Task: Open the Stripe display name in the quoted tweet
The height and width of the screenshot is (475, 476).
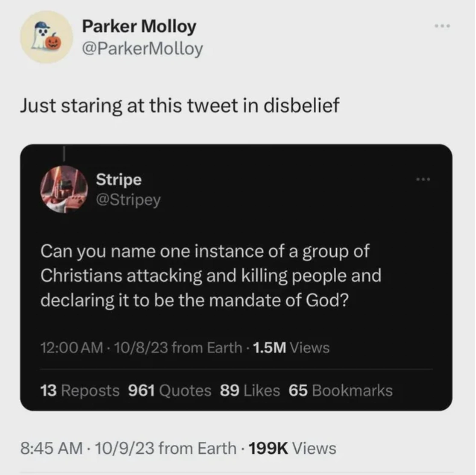Action: pos(118,179)
